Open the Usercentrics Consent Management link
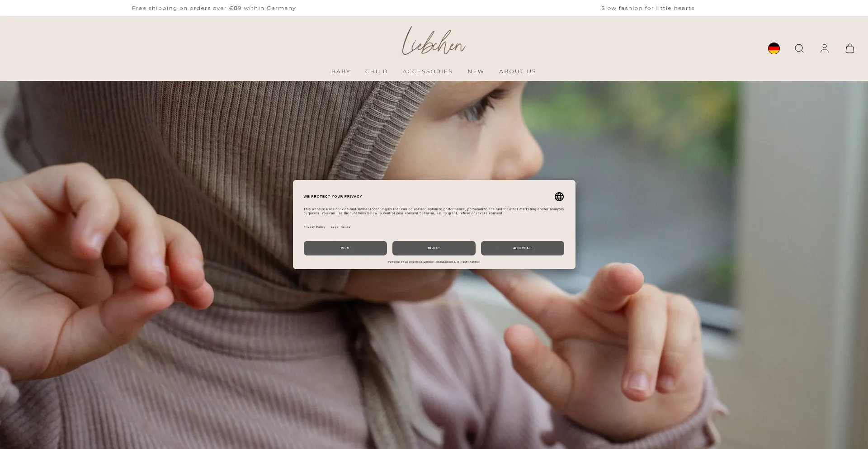This screenshot has height=449, width=868. (x=429, y=262)
